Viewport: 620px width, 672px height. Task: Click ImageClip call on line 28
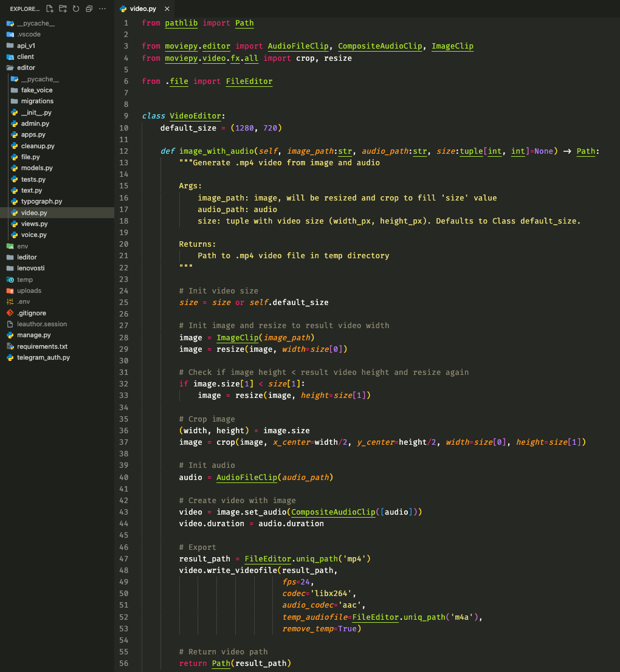(x=238, y=338)
